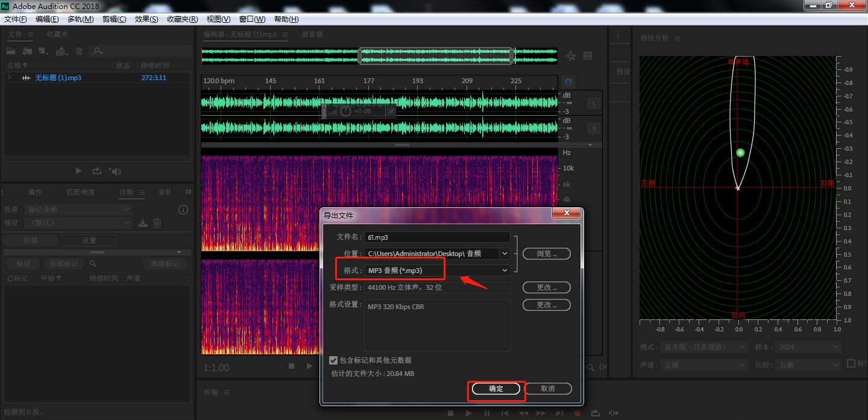Click the autoplay speaker icon below file list
The height and width of the screenshot is (420, 868).
tap(115, 171)
